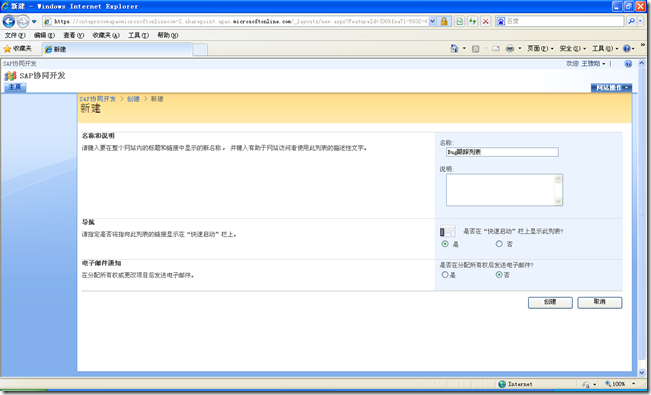Click the magnifier search button
The width and height of the screenshot is (651, 395).
631,21
